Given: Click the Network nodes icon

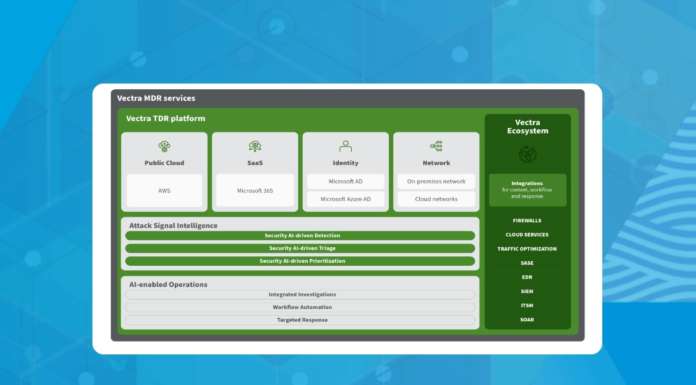Looking at the screenshot, I should point(436,146).
